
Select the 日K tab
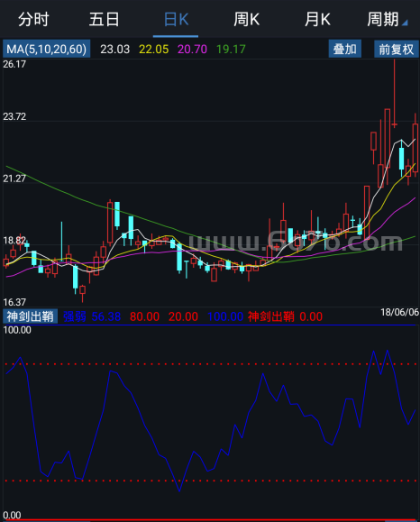point(176,19)
